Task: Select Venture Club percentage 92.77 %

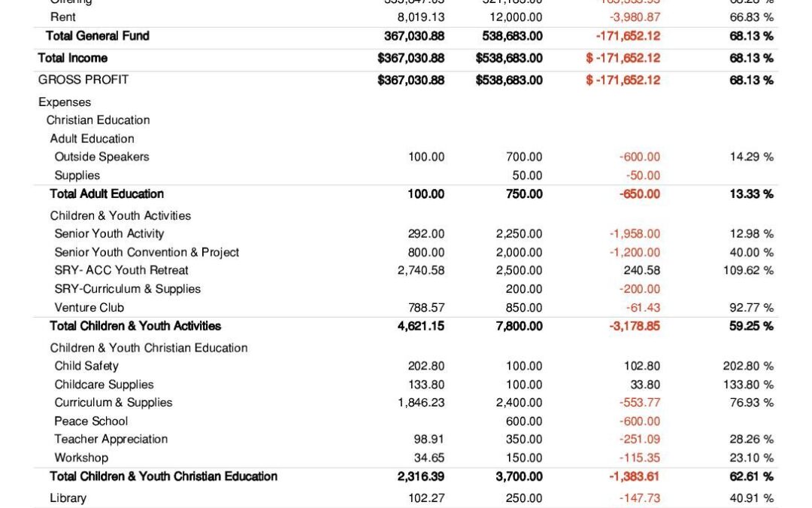Action: [751, 308]
